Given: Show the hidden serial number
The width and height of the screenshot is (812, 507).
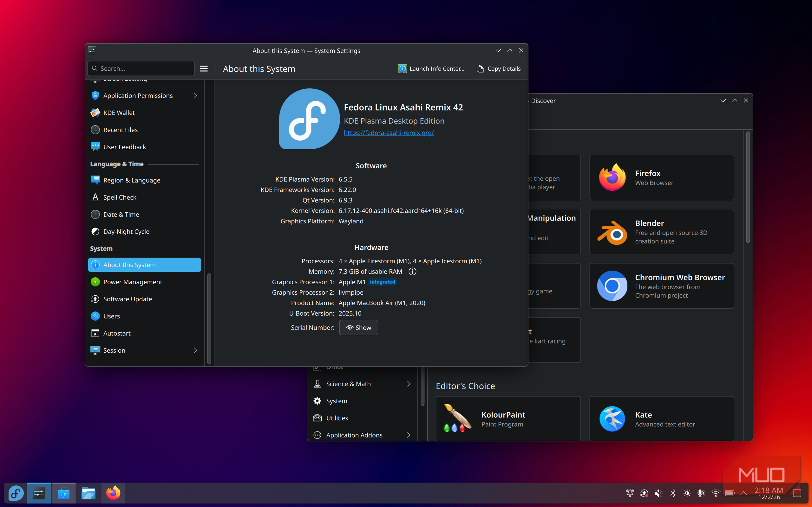Looking at the screenshot, I should tap(358, 328).
